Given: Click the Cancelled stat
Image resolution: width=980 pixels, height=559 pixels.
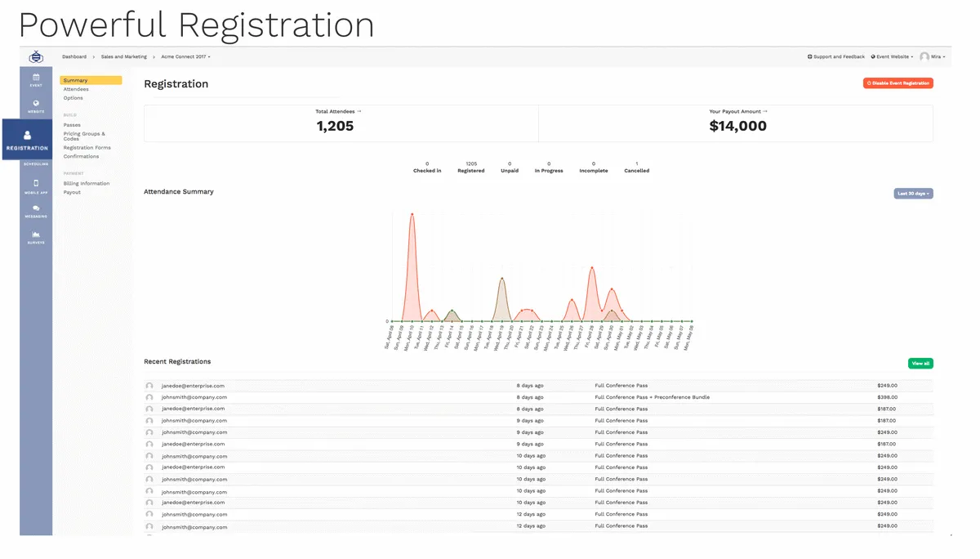Looking at the screenshot, I should pos(637,168).
